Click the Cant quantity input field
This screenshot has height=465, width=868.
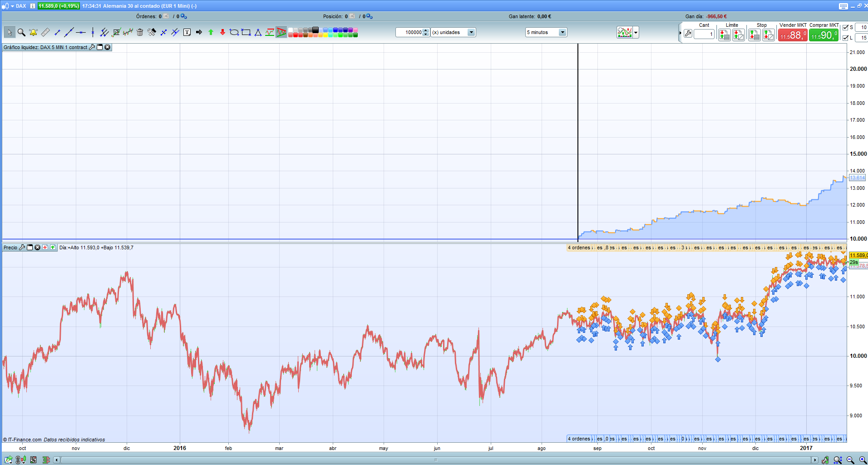[x=704, y=34]
